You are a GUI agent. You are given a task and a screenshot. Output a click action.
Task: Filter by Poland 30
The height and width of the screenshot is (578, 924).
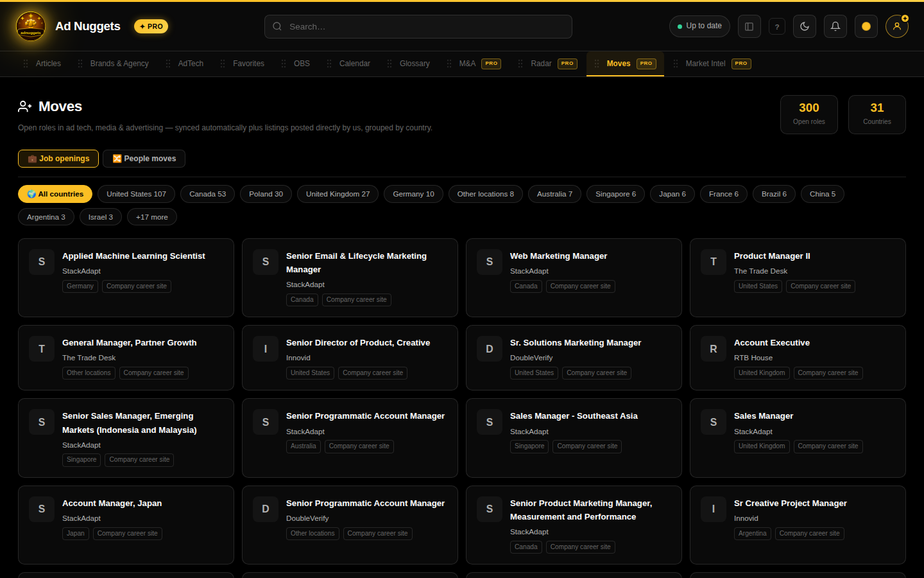coord(266,194)
